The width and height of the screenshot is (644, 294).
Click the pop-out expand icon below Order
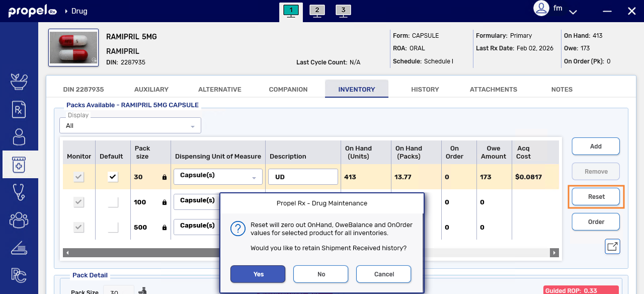pos(612,247)
